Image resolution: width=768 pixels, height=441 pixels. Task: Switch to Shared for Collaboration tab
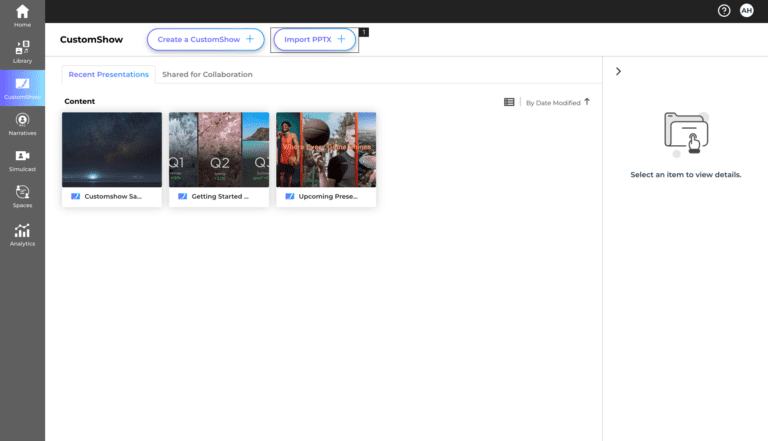click(x=207, y=74)
